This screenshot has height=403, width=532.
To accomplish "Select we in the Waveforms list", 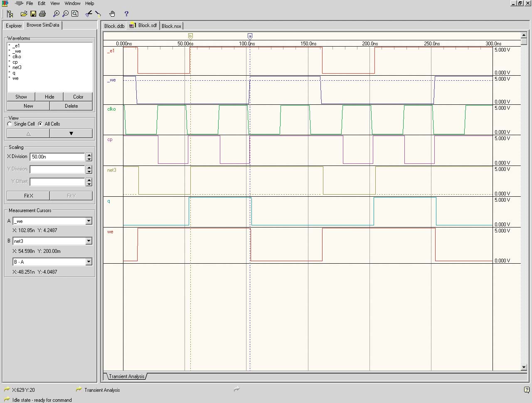I will click(15, 78).
